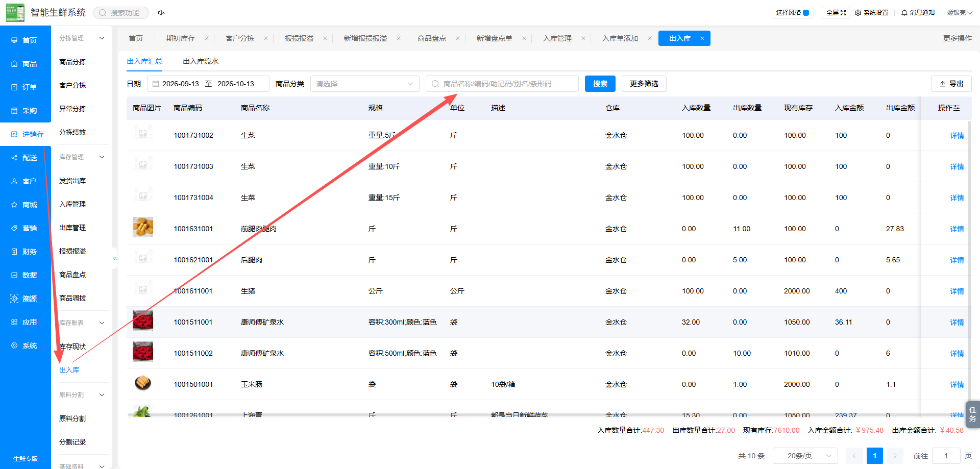980x469 pixels.
Task: Switch to the 商品盘点 page tab
Action: click(x=432, y=38)
